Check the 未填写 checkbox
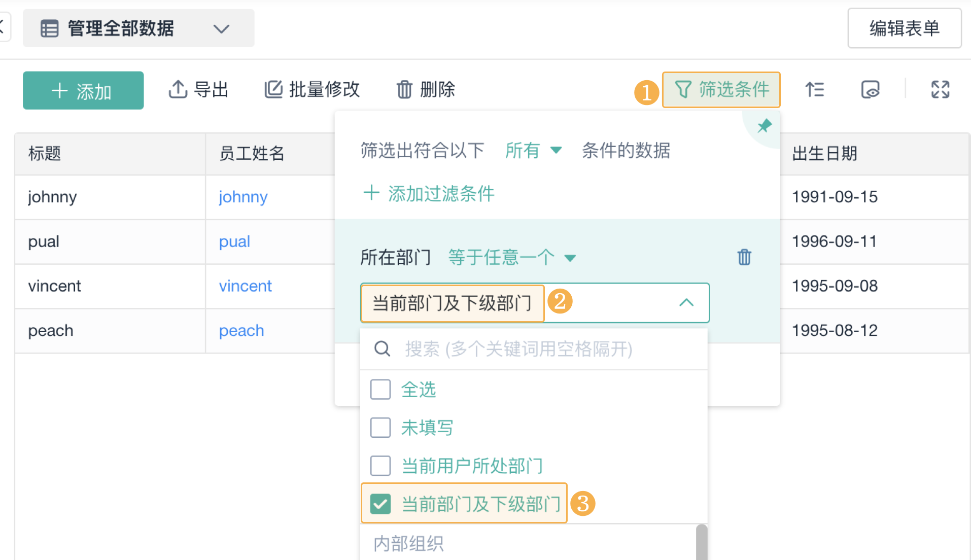This screenshot has width=971, height=560. pos(380,428)
